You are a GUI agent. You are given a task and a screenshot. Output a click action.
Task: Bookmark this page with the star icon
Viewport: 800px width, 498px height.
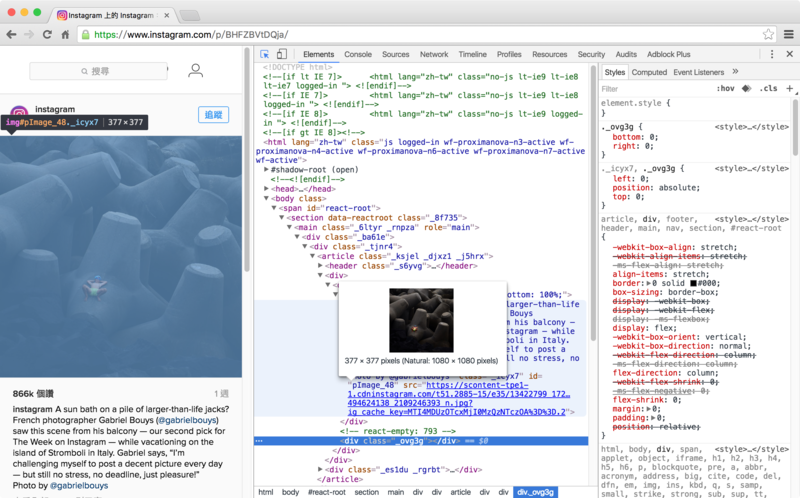click(768, 34)
